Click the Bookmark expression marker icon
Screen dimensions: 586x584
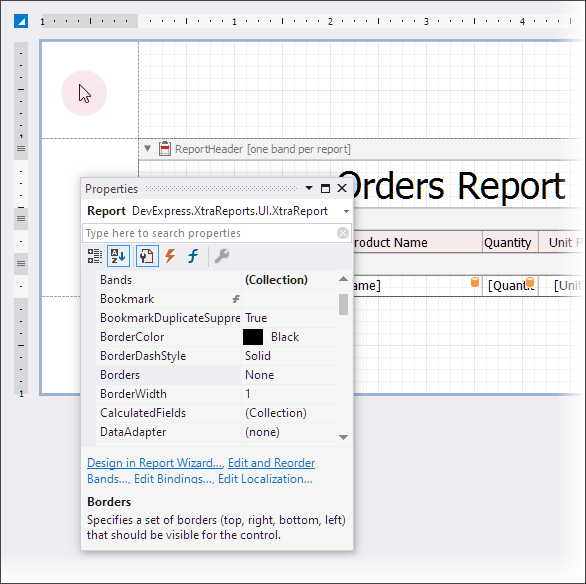[x=236, y=299]
